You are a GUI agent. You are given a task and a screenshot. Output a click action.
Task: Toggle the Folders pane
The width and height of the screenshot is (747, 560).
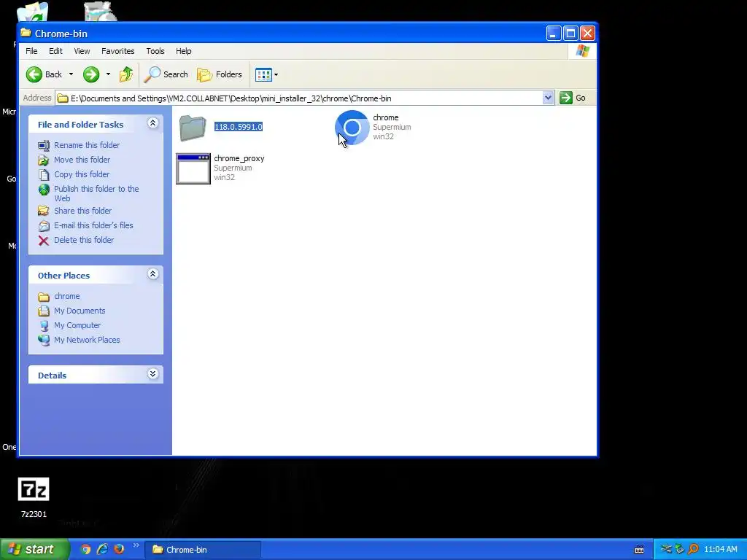(220, 74)
